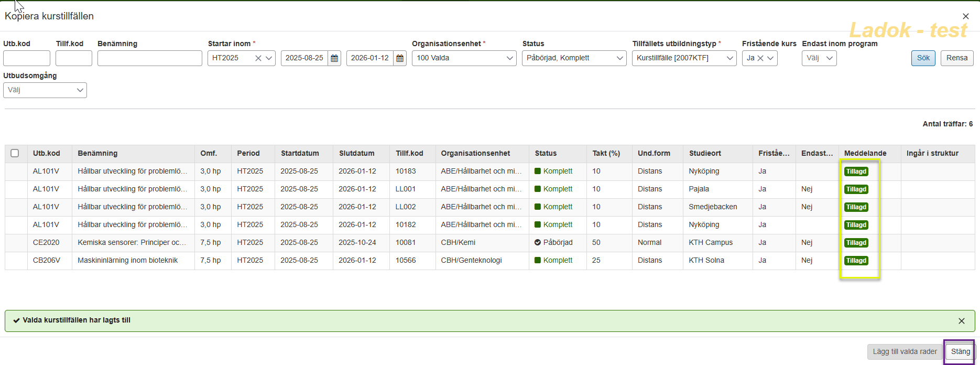Viewport: 980px width, 365px height.
Task: Dismiss the green success notification
Action: click(961, 321)
